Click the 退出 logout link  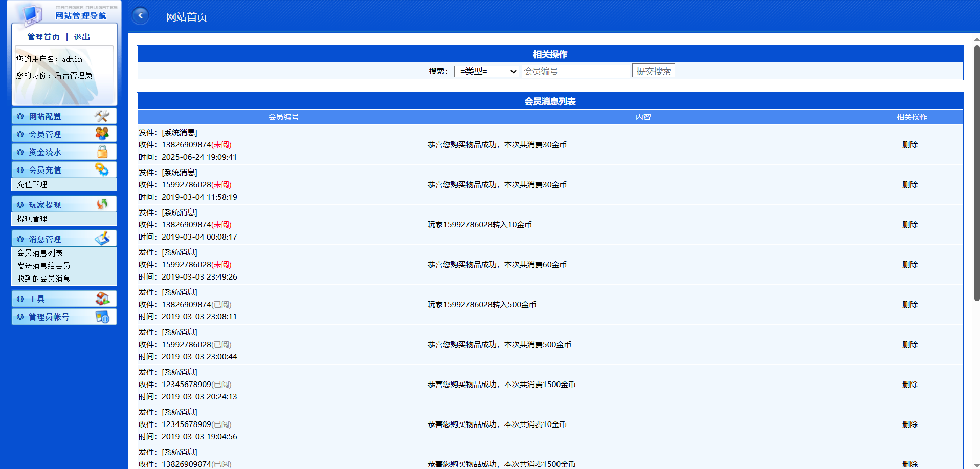pos(82,37)
